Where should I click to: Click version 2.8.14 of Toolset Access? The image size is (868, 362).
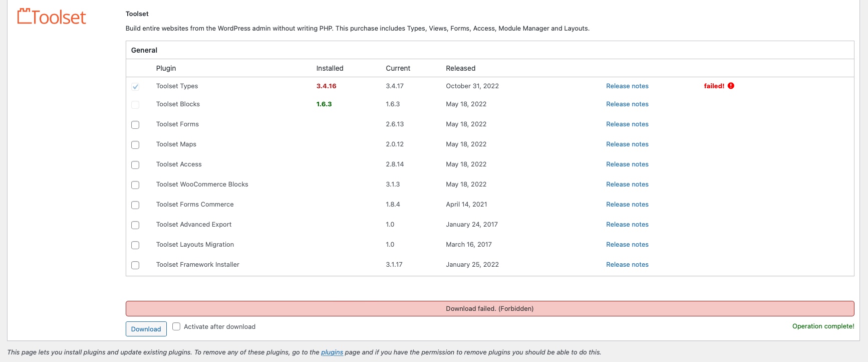click(x=395, y=164)
